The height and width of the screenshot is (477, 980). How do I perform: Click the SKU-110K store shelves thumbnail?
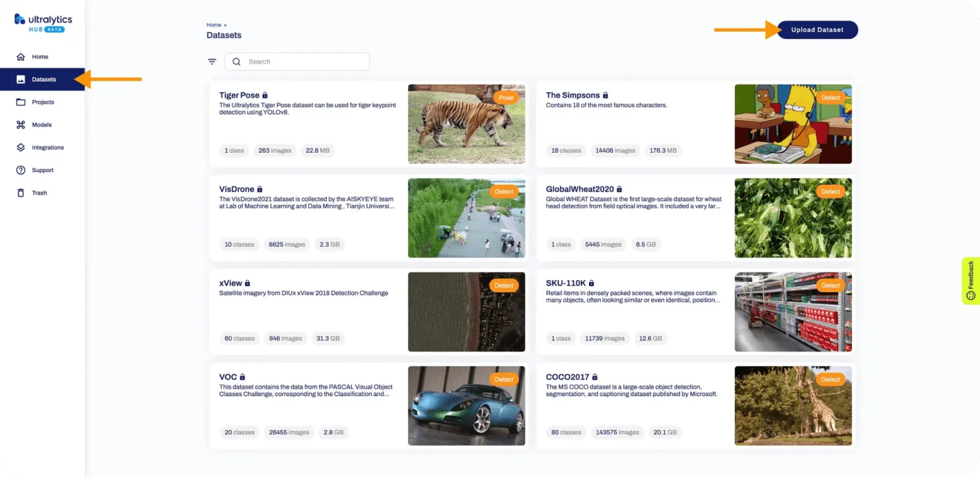[x=793, y=312]
